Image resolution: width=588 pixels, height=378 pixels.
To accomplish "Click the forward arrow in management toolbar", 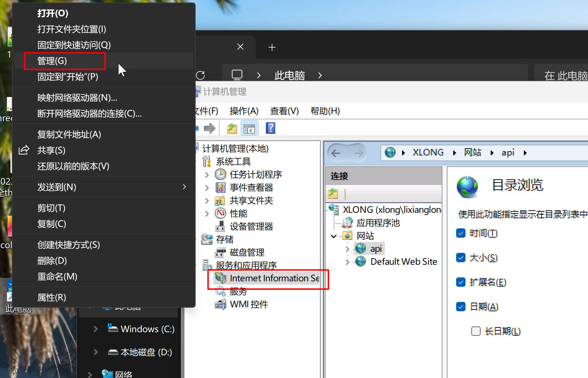I will pos(209,128).
